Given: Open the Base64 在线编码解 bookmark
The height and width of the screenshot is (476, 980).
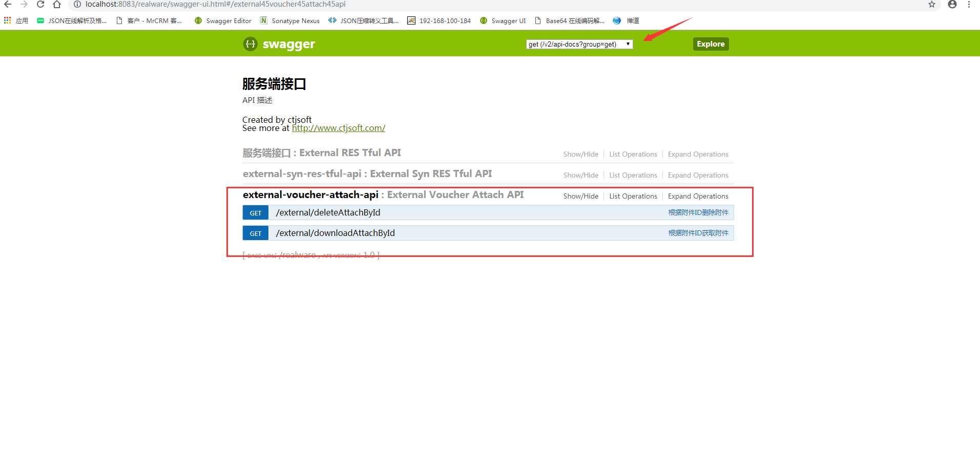Looking at the screenshot, I should (570, 20).
